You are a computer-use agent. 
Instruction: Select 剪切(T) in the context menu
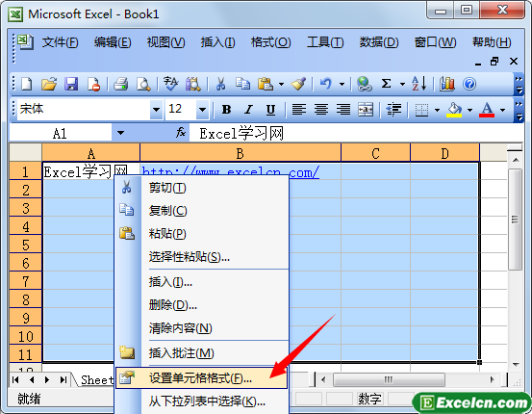[x=201, y=188]
